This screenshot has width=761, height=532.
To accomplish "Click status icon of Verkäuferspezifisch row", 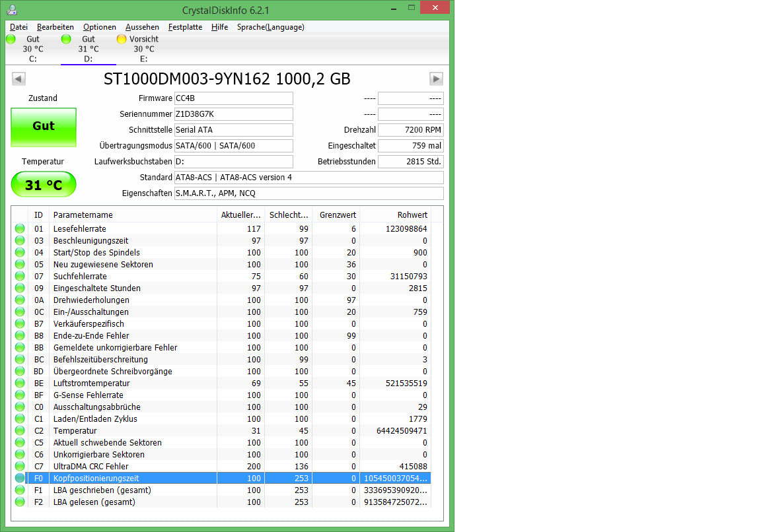I will point(20,323).
